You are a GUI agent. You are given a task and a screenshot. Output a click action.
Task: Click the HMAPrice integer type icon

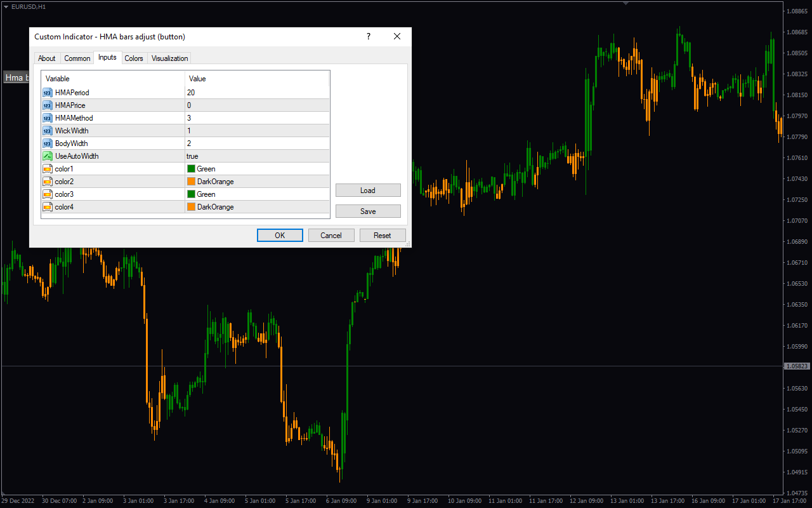pyautogui.click(x=48, y=105)
